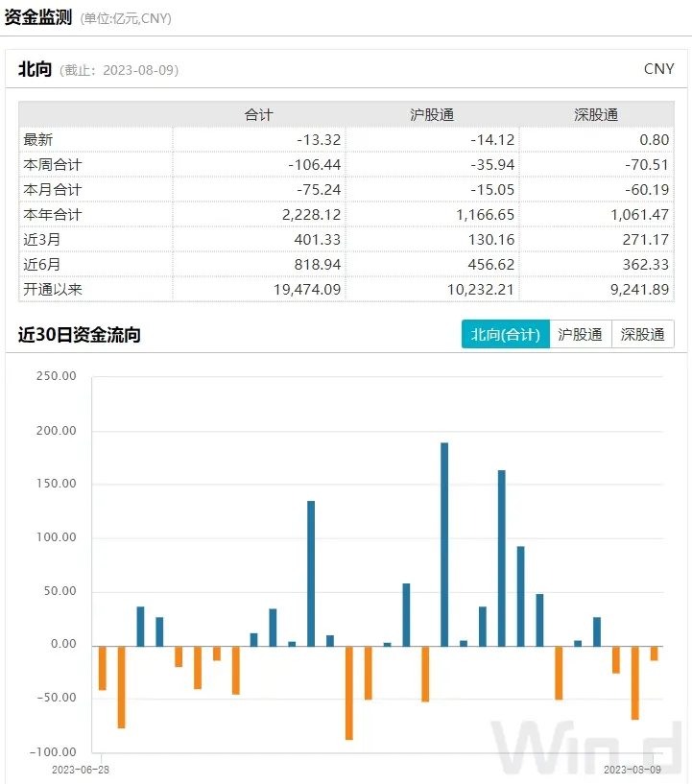692x784 pixels.
Task: Switch to the 沪股通 tab
Action: (581, 334)
